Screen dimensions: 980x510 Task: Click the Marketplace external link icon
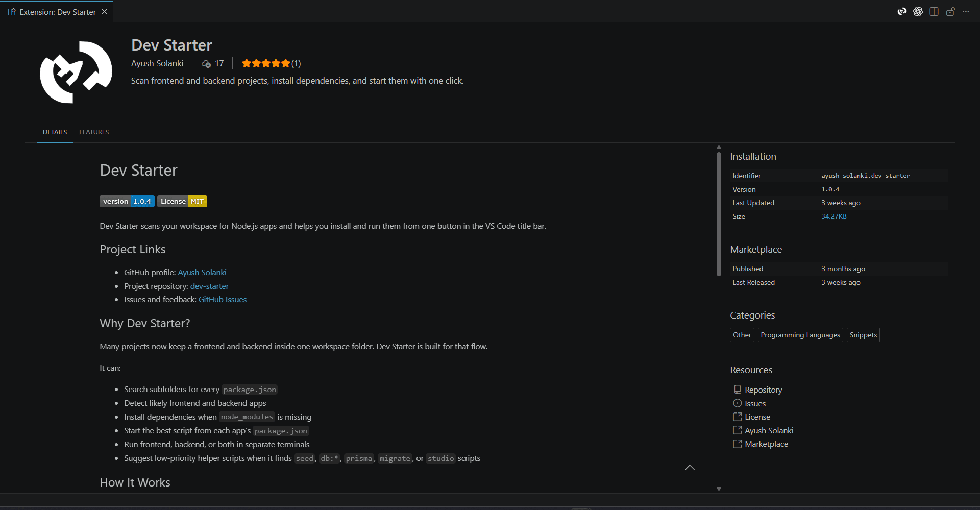click(737, 444)
